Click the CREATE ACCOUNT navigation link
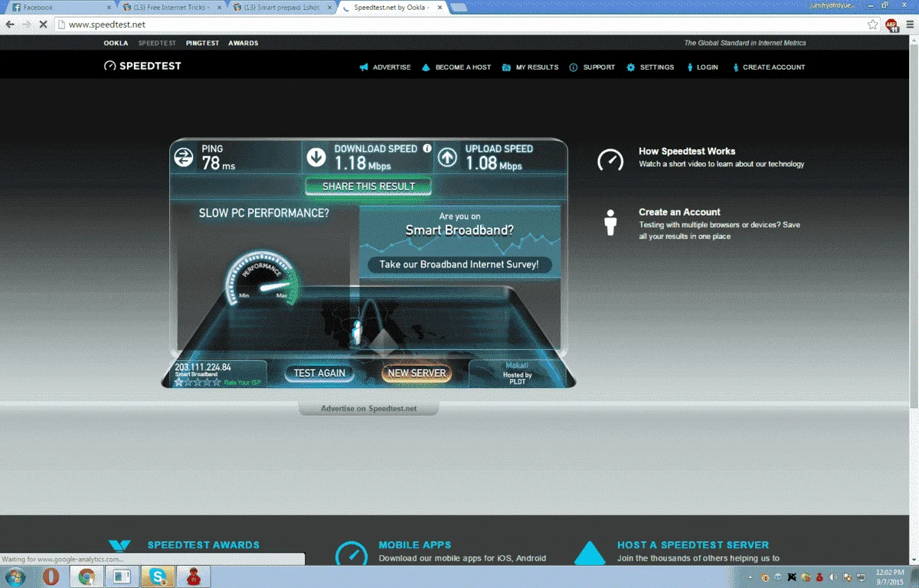Screen dimensions: 919x588 click(774, 67)
